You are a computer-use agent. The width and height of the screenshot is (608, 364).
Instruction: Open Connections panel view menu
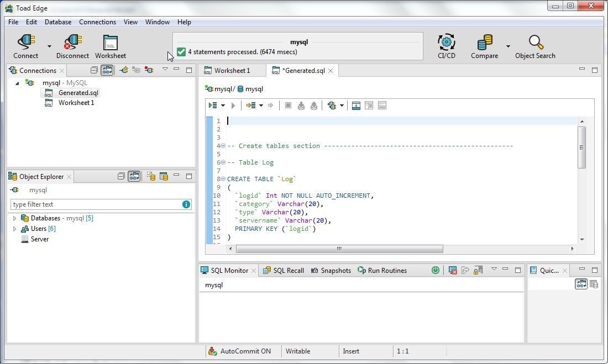(x=165, y=70)
